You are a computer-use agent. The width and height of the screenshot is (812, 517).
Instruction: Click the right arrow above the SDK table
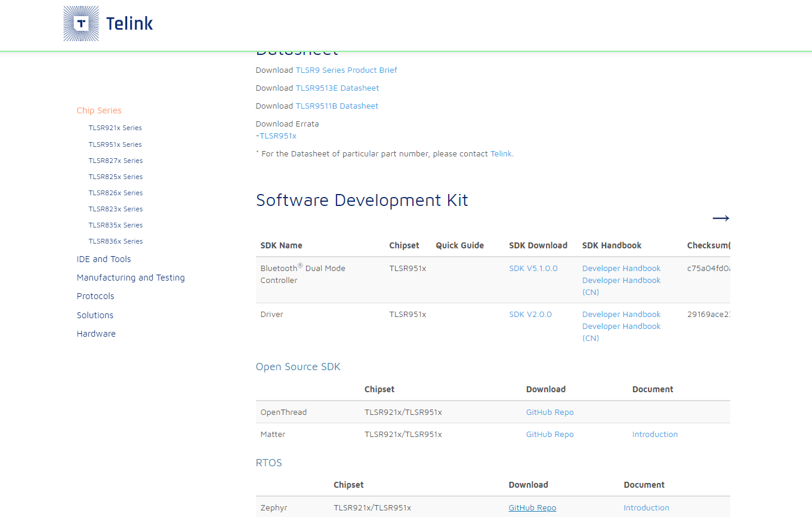point(721,219)
